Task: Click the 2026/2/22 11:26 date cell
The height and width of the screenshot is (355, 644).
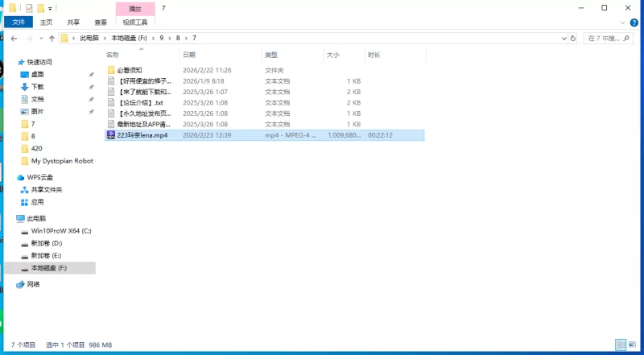Action: (x=207, y=70)
